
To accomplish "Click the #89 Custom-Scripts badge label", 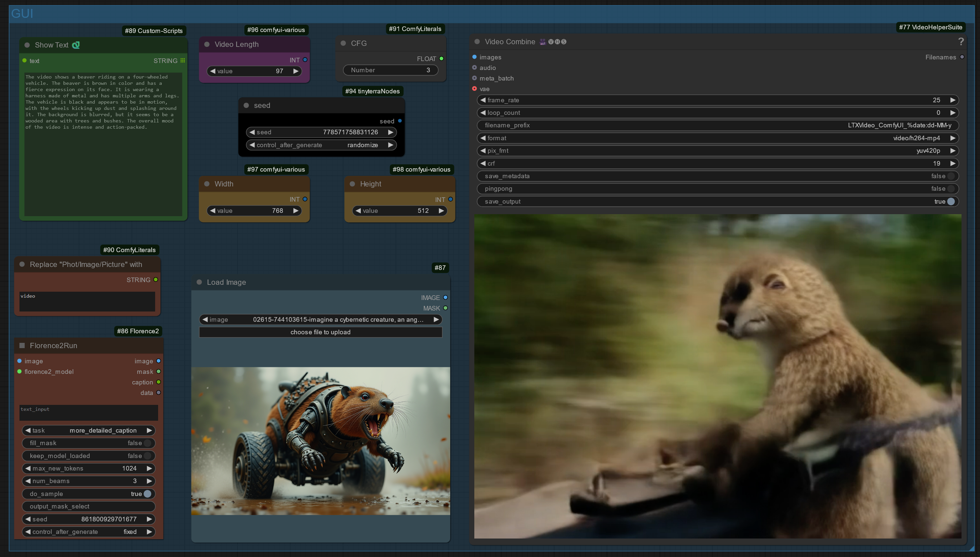I will pos(153,31).
